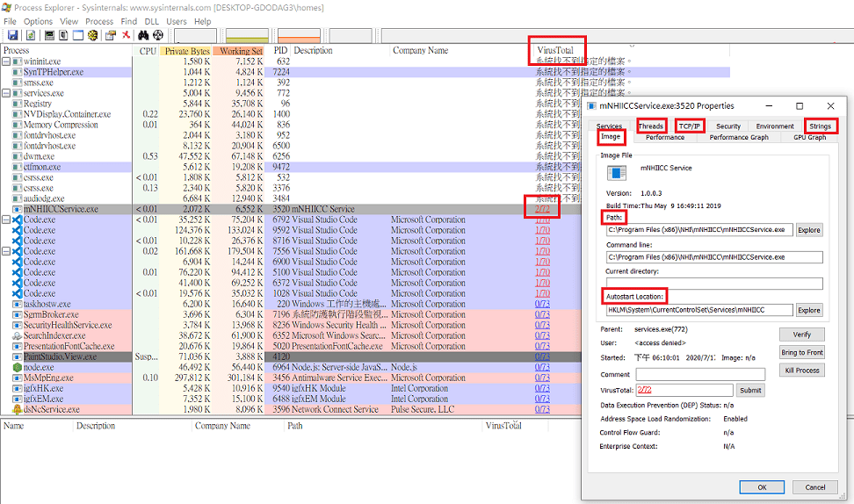Sort by the Working Set column header
The width and height of the screenshot is (854, 504).
tap(239, 51)
